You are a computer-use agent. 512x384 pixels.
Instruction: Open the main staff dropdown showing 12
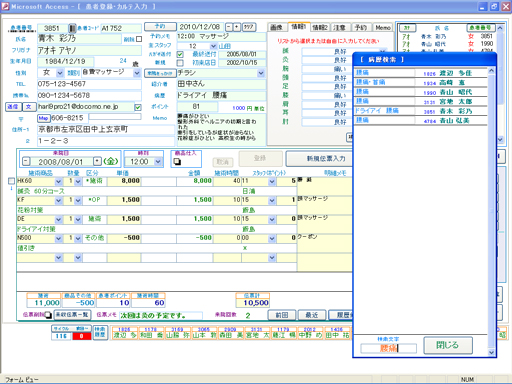tap(213, 46)
